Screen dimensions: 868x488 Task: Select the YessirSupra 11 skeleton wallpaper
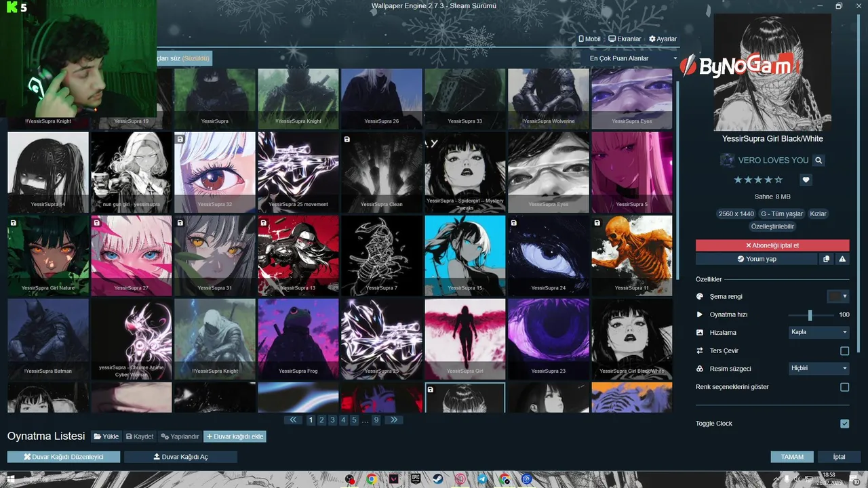631,256
